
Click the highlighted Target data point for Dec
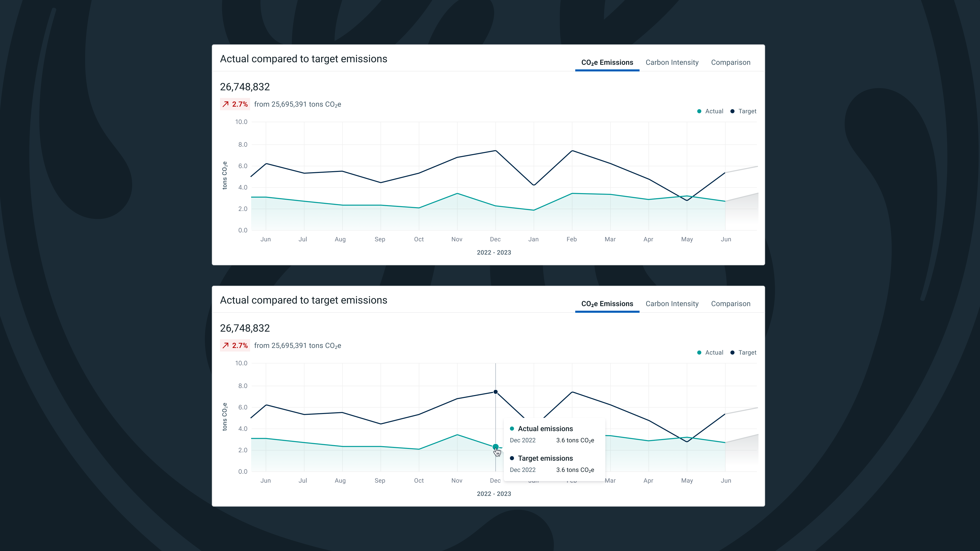pyautogui.click(x=495, y=392)
